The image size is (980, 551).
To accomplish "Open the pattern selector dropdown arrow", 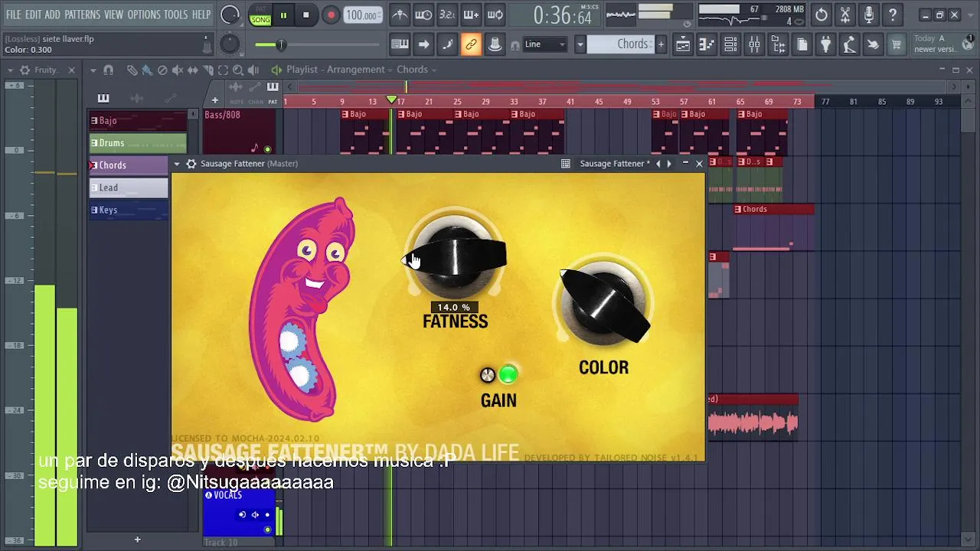I will pyautogui.click(x=580, y=44).
